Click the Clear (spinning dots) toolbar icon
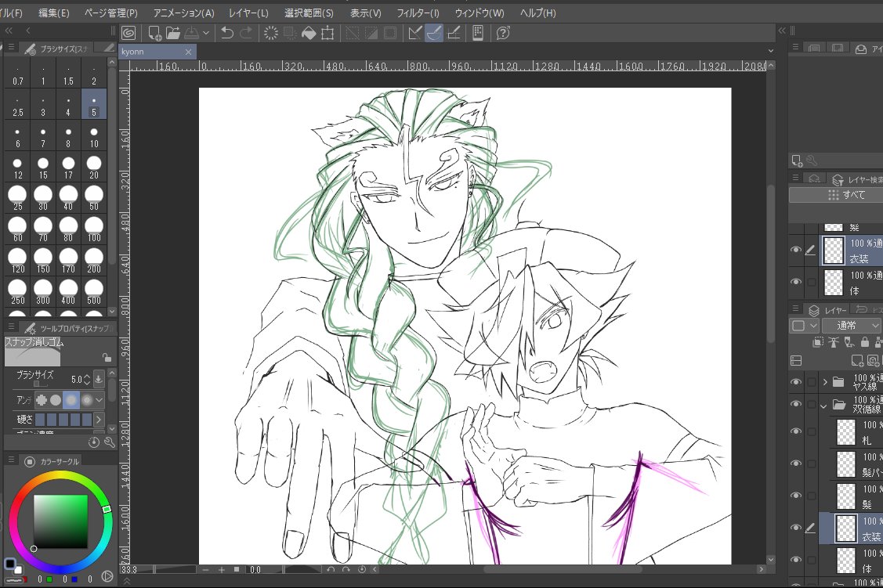Viewport: 883px width, 588px height. point(271,33)
